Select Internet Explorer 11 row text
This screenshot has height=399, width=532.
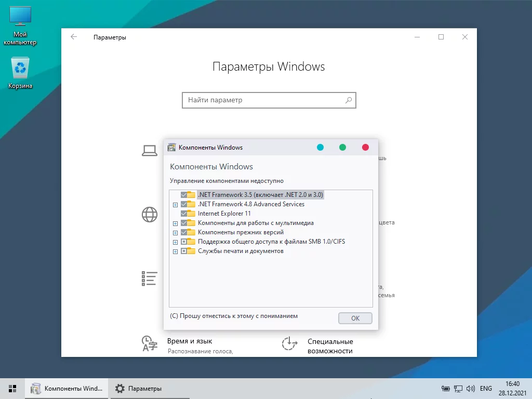(x=224, y=214)
